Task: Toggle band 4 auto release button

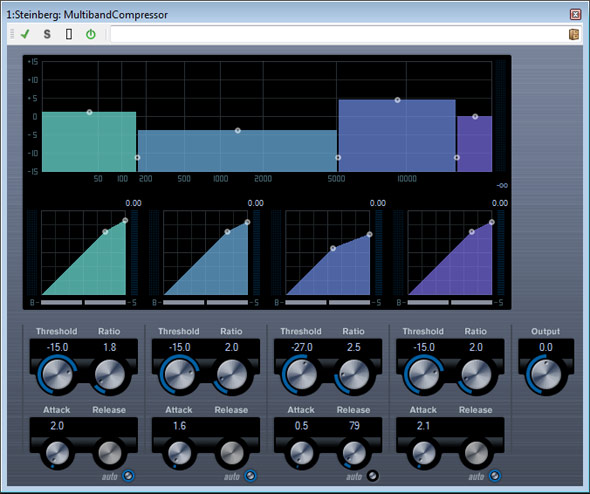Action: 495,476
